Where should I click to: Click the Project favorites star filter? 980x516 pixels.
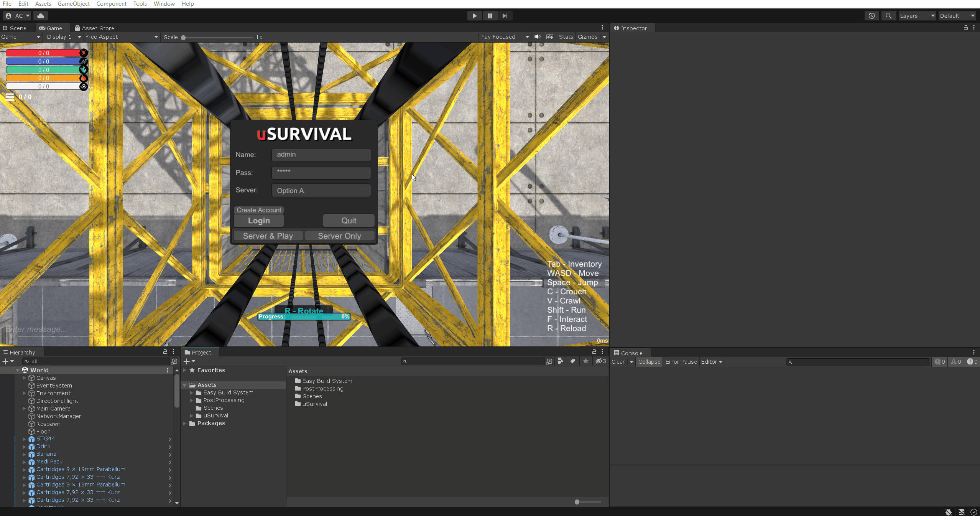pos(585,361)
